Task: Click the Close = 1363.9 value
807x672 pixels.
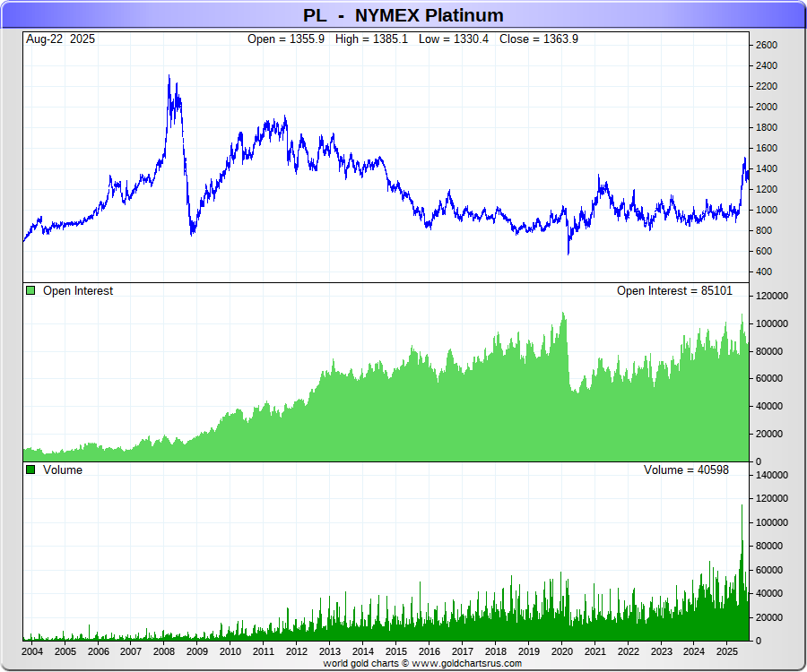Action: pos(539,39)
